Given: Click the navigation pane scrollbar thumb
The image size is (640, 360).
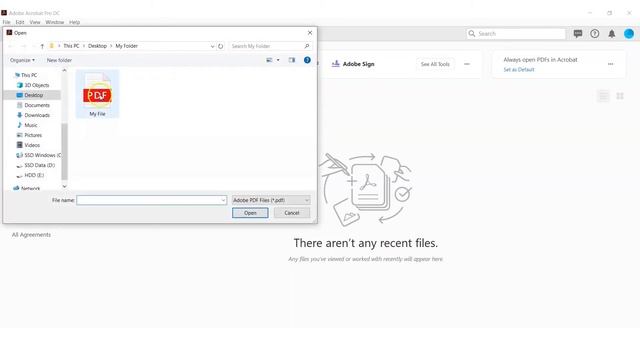Looking at the screenshot, I should pos(64,151).
